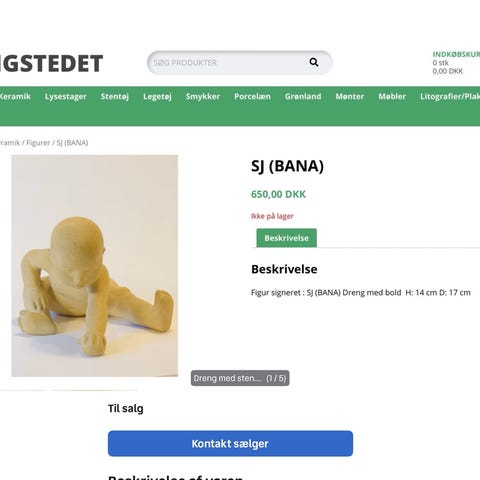Click the Dreng med sten image caption
This screenshot has height=480, width=480.
tap(240, 378)
